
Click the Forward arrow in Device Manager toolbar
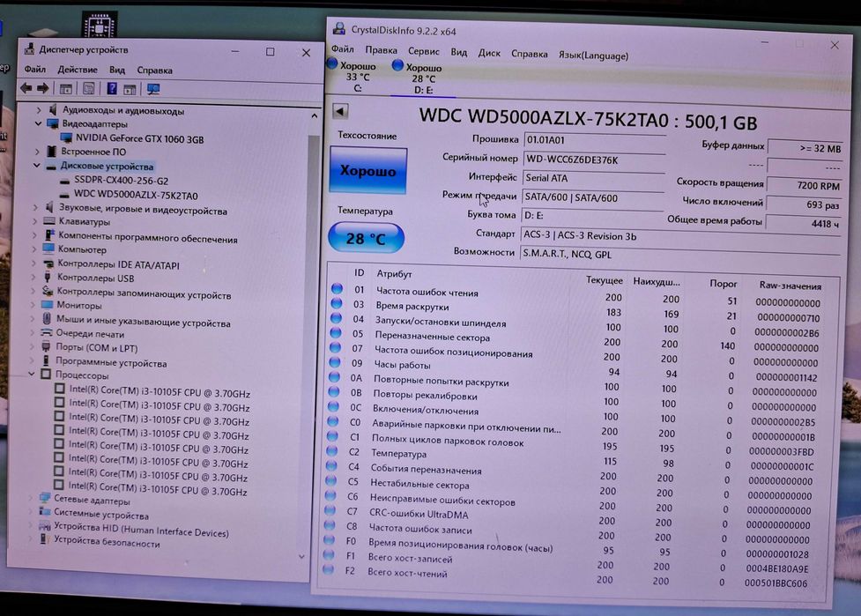[43, 88]
